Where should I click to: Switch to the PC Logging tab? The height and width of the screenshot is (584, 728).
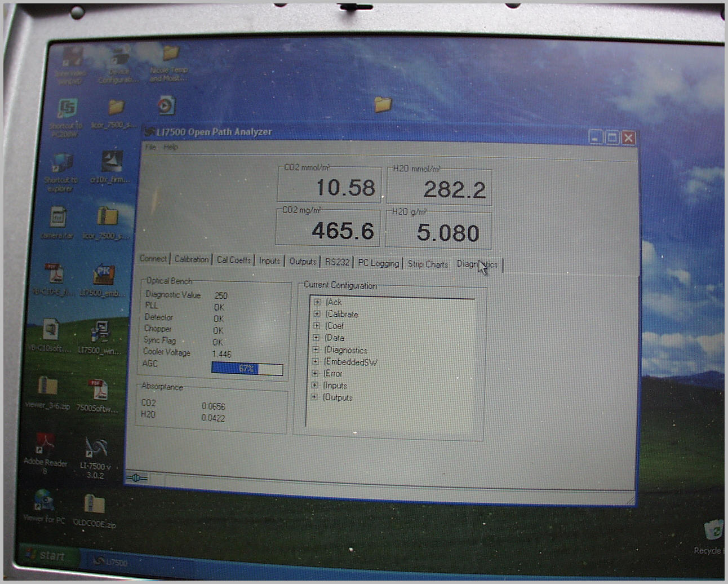(378, 263)
